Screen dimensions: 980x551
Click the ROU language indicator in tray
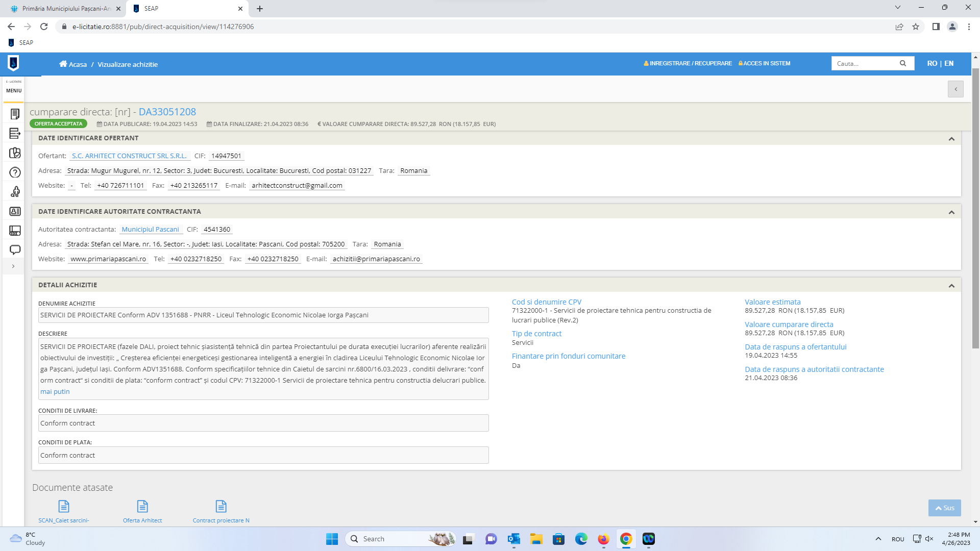pyautogui.click(x=898, y=539)
